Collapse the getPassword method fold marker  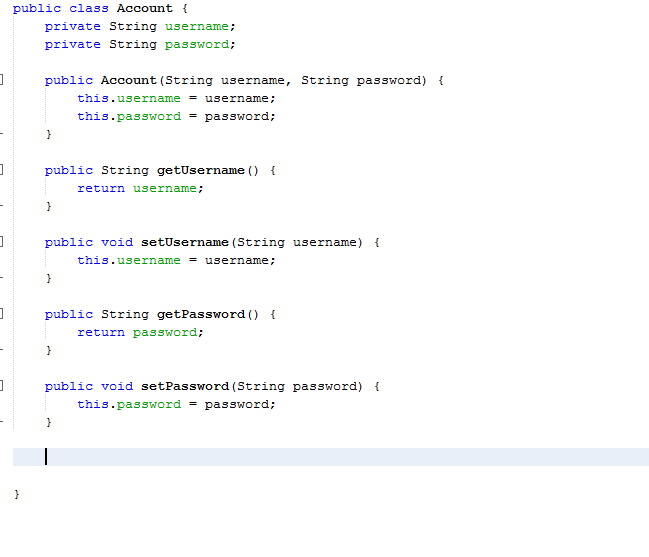[1, 314]
